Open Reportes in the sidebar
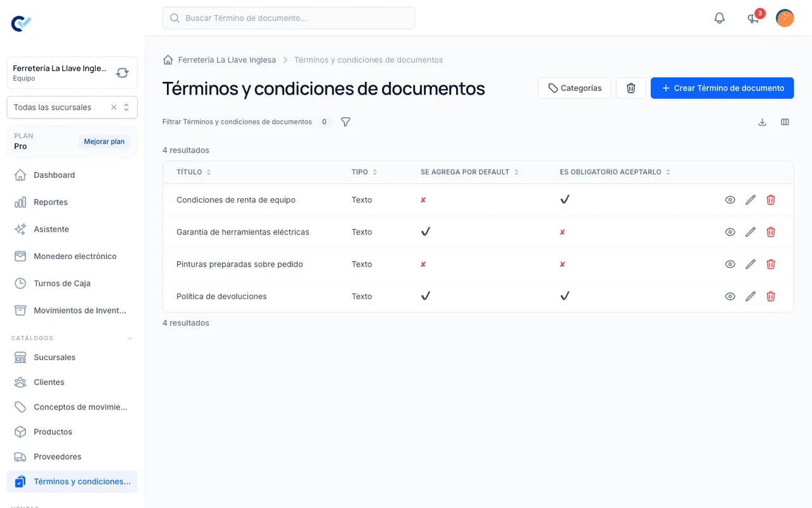This screenshot has height=508, width=812. pos(72,202)
